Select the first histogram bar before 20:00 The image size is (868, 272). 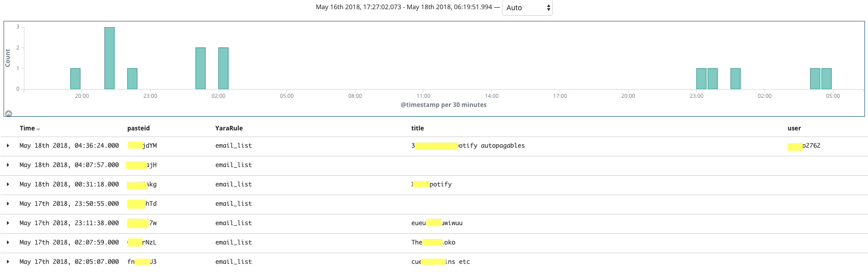[x=75, y=79]
